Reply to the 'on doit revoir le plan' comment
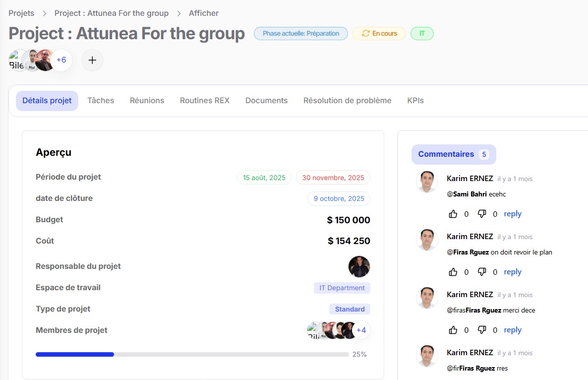588x380 pixels. click(x=513, y=272)
